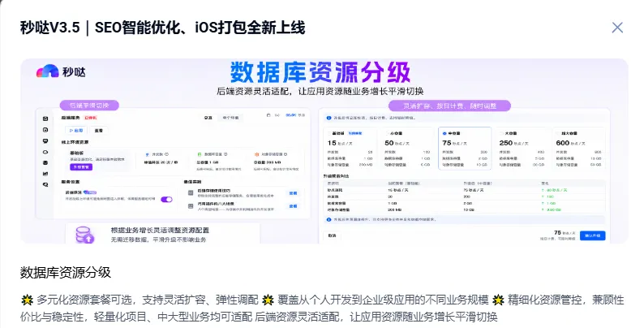Select the 15 秒点/天 plan card in banner
Viewport: 644px width, 328px height.
[350, 149]
